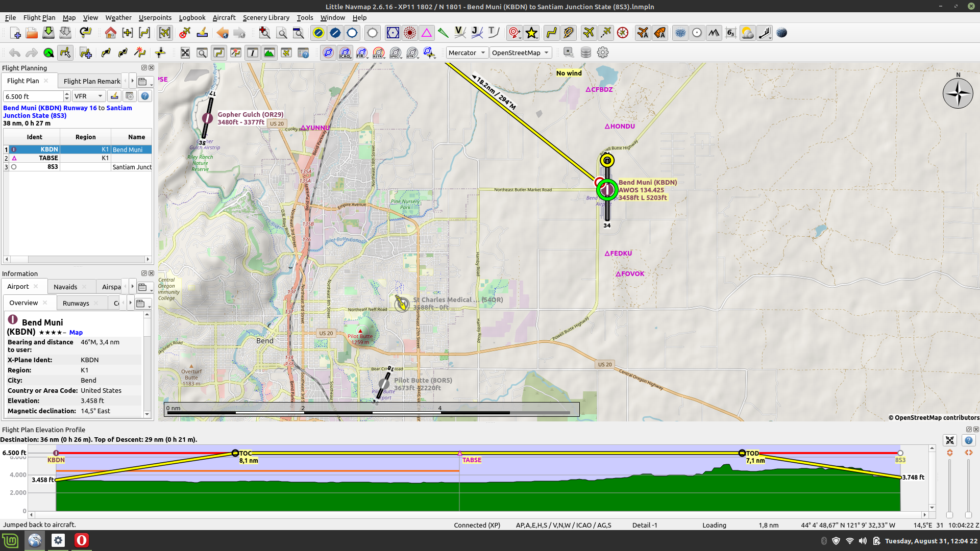980x551 pixels.
Task: Click the Bend Muni (KBDN) Runway 16 link
Action: tap(50, 108)
